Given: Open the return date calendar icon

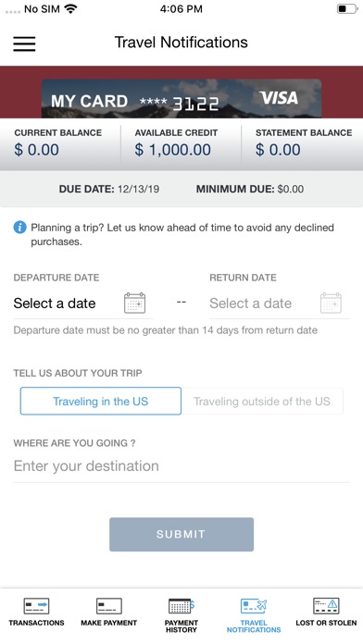Looking at the screenshot, I should [x=331, y=303].
